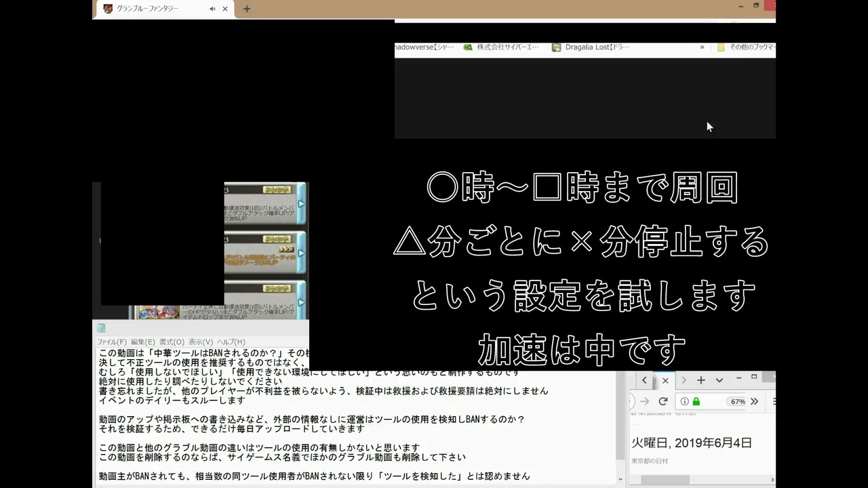Click the green padlock security icon
This screenshot has width=868, height=488.
click(x=696, y=401)
